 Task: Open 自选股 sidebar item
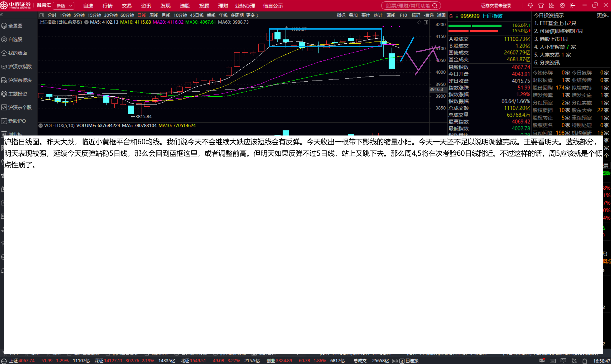[x=15, y=39]
